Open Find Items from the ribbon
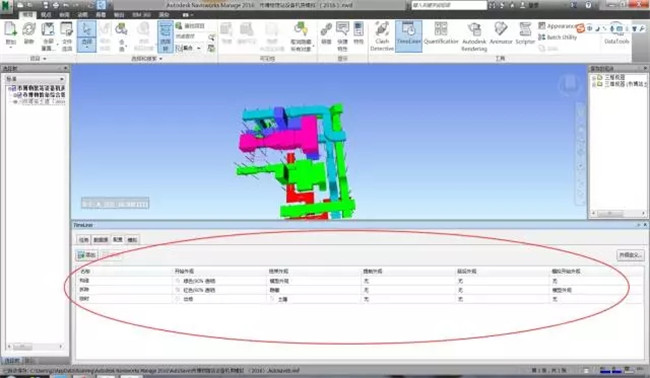 coord(189,26)
